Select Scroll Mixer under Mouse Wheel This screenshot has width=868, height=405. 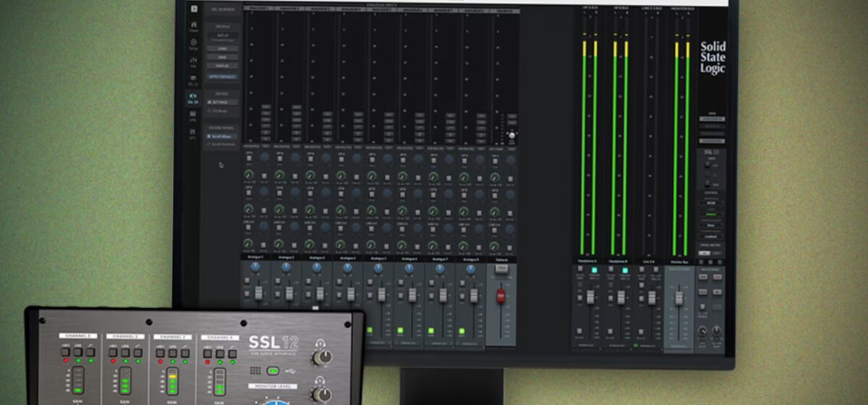coord(221,136)
